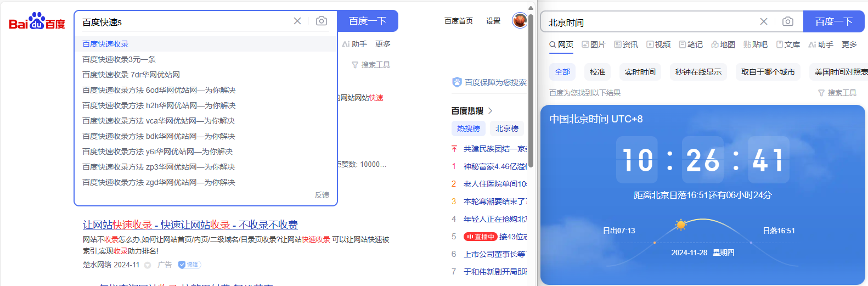Open Ai 助手 tab in right window
This screenshot has height=286, width=868.
point(821,44)
